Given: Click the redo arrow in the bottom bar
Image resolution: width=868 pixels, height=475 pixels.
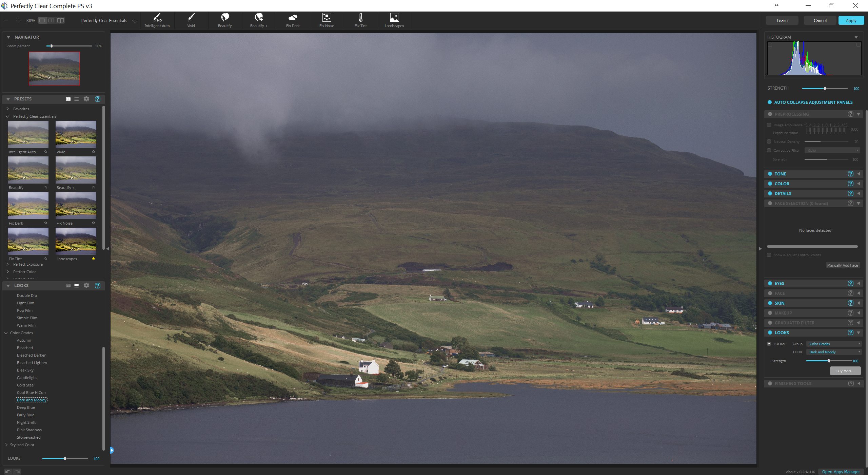Looking at the screenshot, I should tap(17, 472).
